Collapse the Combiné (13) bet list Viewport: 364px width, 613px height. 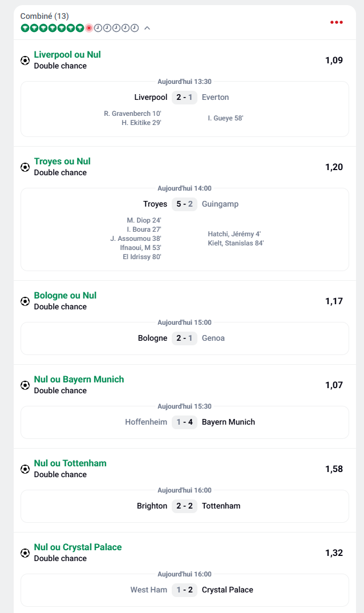[x=147, y=27]
